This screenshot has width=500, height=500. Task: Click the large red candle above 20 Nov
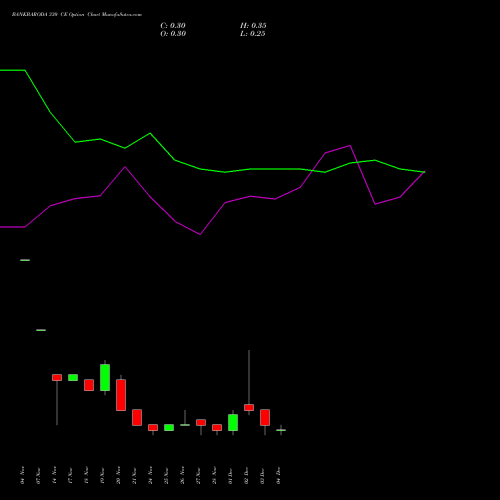tap(121, 395)
